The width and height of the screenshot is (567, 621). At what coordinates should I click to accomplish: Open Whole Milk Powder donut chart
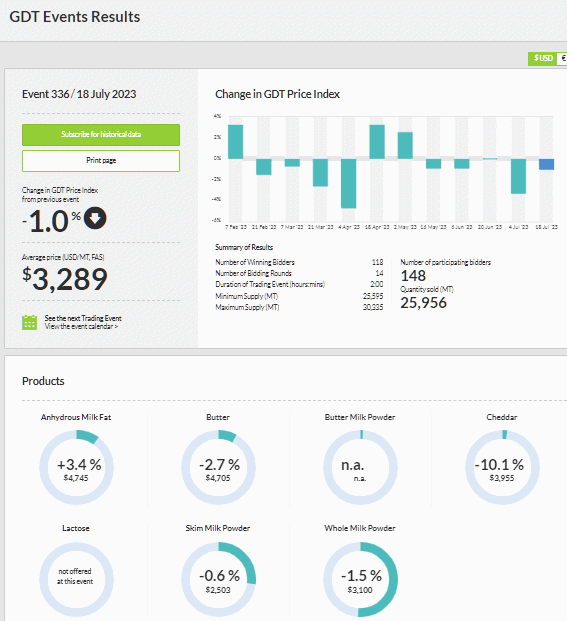pyautogui.click(x=360, y=579)
